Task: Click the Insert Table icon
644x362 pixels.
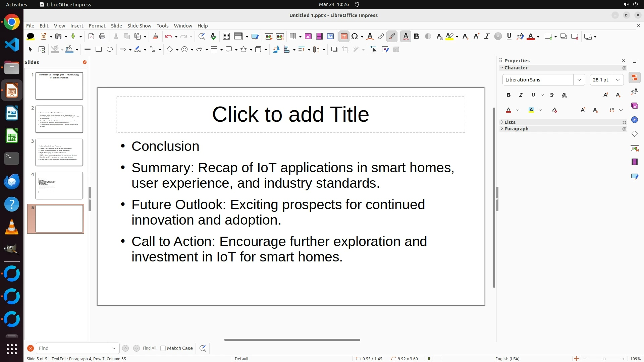Action: (293, 37)
